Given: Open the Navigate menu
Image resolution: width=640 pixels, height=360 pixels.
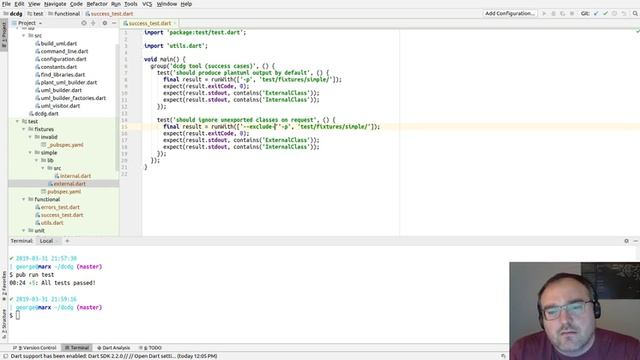Looking at the screenshot, I should click(55, 4).
